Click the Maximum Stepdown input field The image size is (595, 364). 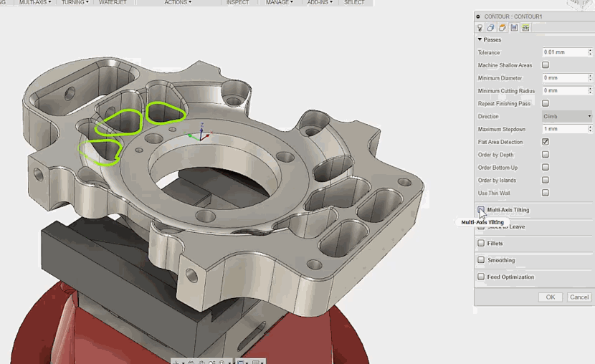pos(563,129)
